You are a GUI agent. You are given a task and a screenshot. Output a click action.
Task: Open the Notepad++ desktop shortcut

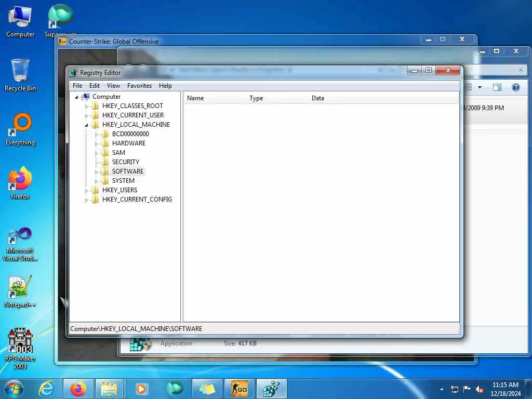click(x=20, y=292)
